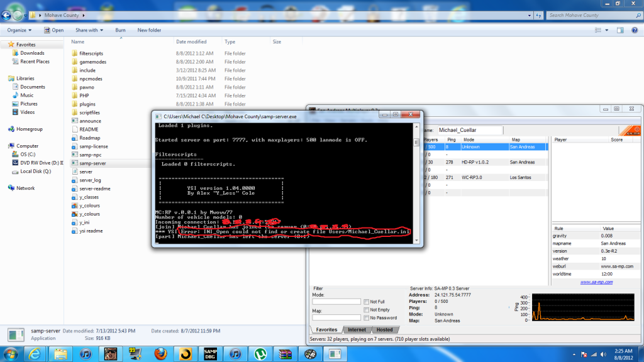Sort server list by Ping column
Screen dimensions: 644x362
pyautogui.click(x=452, y=140)
